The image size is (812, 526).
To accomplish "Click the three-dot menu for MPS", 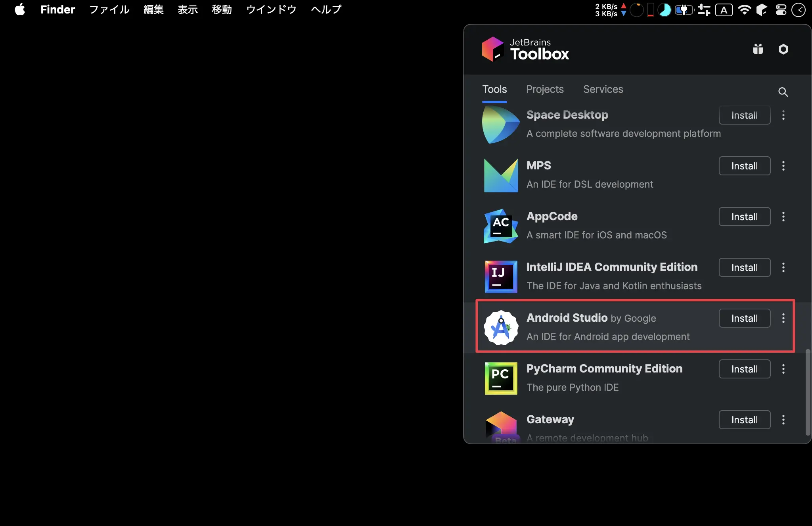I will pyautogui.click(x=783, y=166).
